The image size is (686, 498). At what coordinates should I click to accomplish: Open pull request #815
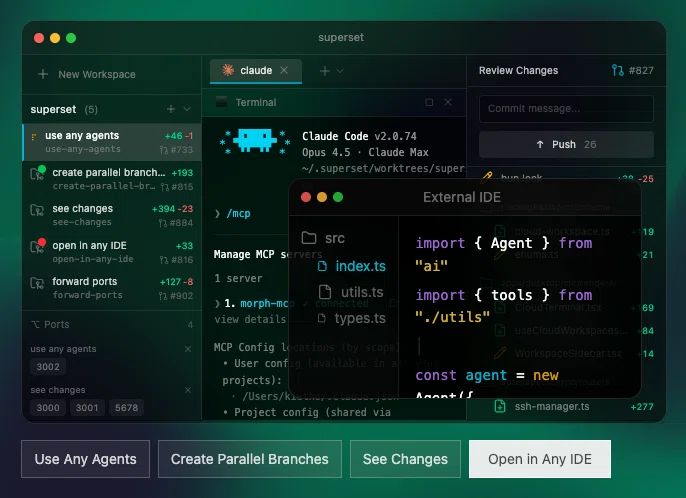pos(177,187)
